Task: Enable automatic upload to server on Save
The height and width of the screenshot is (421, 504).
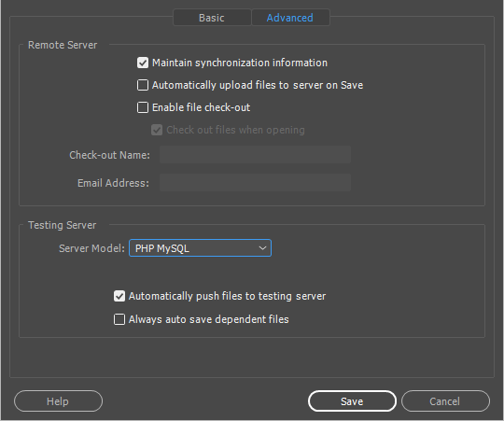Action: (x=143, y=85)
